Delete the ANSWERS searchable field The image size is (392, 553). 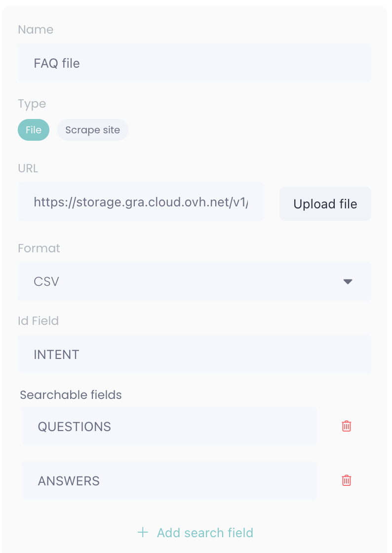click(x=347, y=480)
